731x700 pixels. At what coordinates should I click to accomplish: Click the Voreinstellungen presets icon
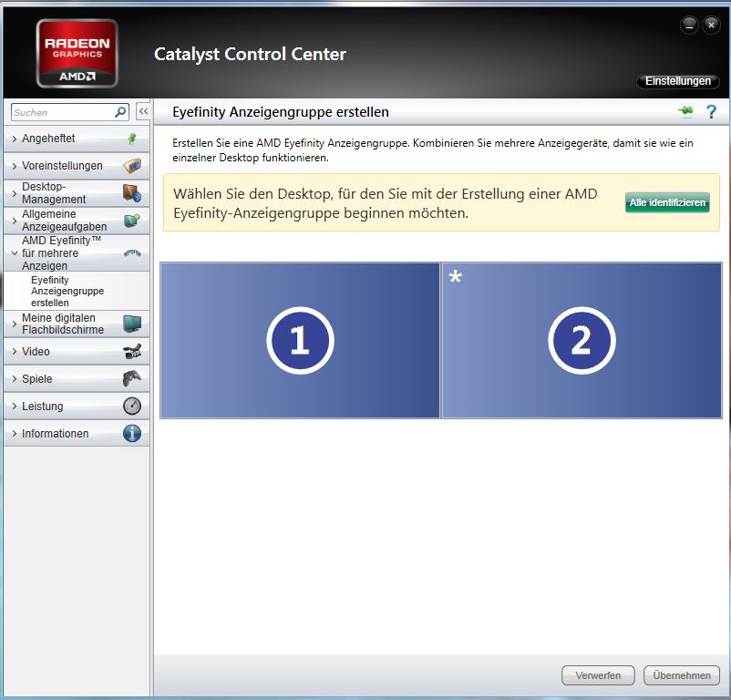[132, 166]
